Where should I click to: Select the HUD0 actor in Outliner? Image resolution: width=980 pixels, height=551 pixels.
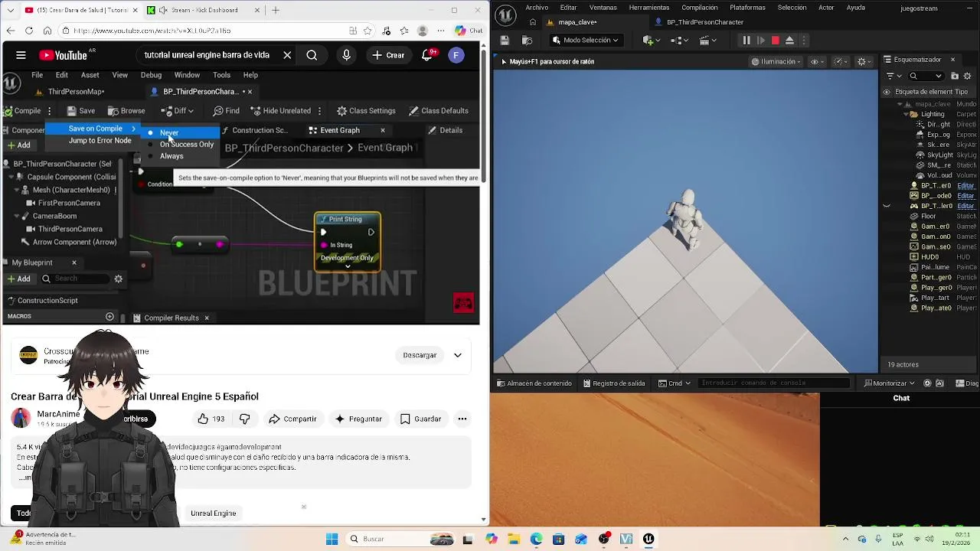coord(929,258)
